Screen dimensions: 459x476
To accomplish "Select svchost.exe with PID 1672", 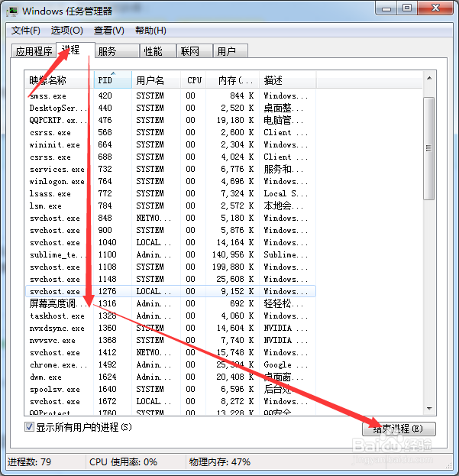I will pyautogui.click(x=170, y=401).
